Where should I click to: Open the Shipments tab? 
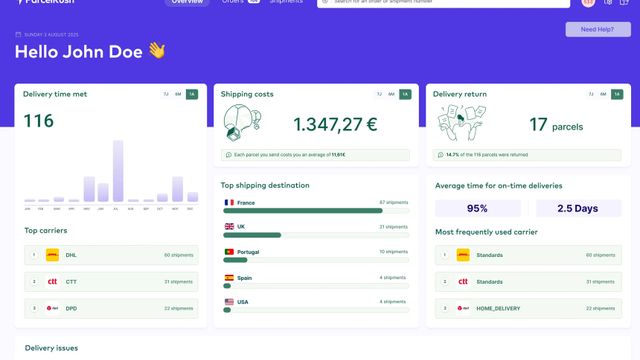[x=286, y=2]
